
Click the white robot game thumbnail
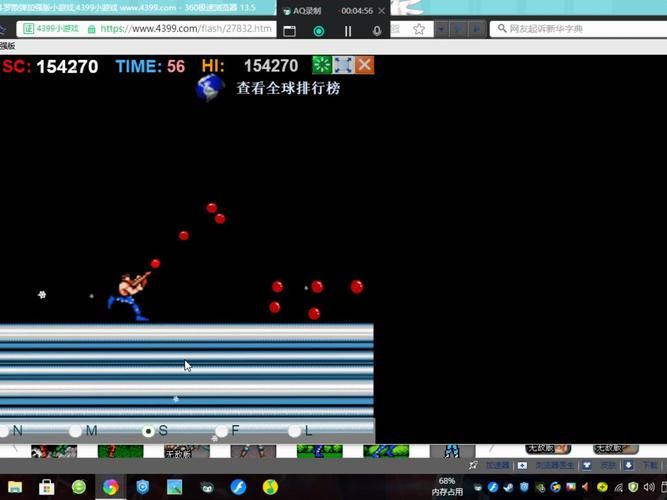(x=452, y=451)
